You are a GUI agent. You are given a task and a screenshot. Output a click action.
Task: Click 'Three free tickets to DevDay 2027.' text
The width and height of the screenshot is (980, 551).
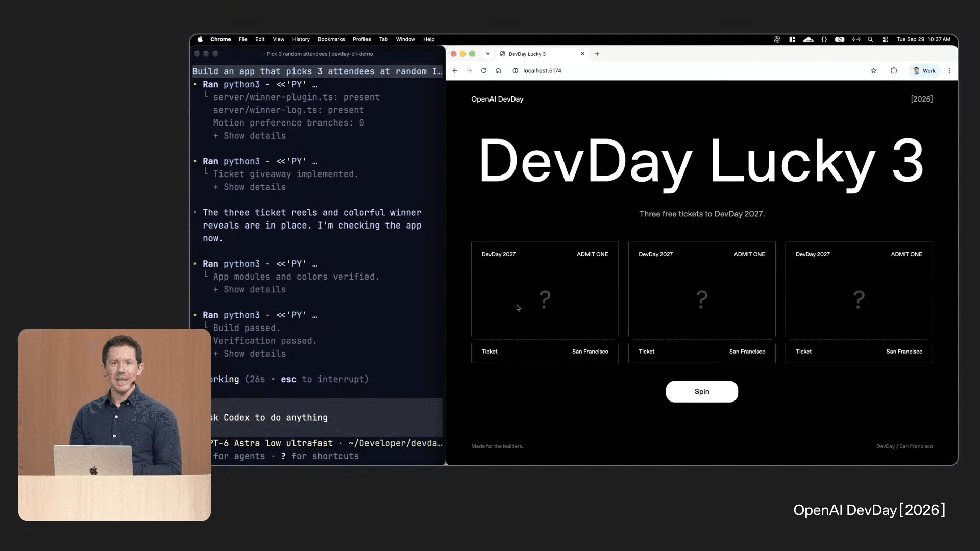point(702,214)
